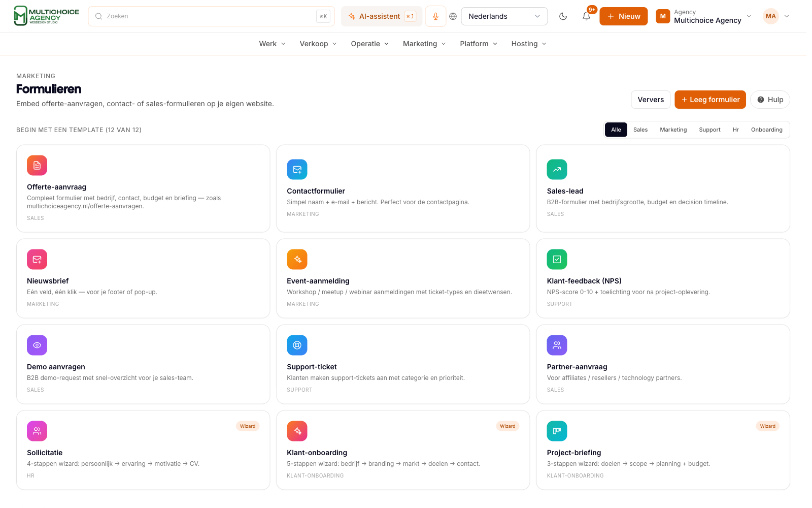
Task: Click the Support-ticket lifebuoy icon
Action: [297, 345]
